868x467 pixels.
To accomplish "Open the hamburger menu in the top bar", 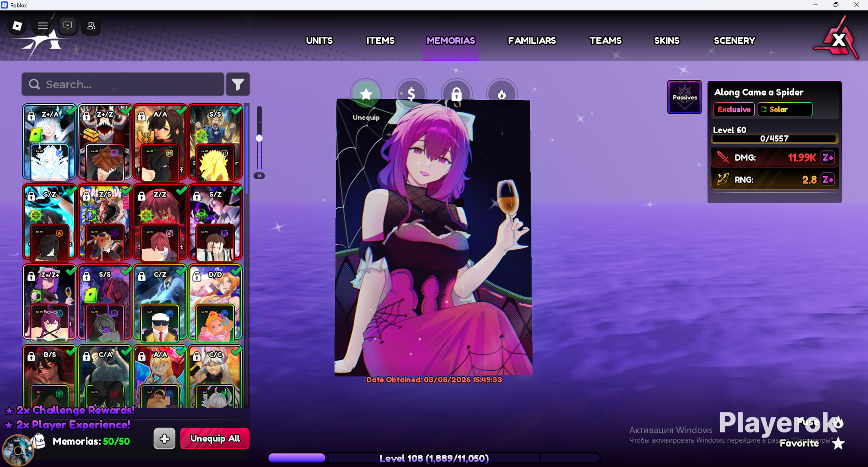I will [x=42, y=26].
